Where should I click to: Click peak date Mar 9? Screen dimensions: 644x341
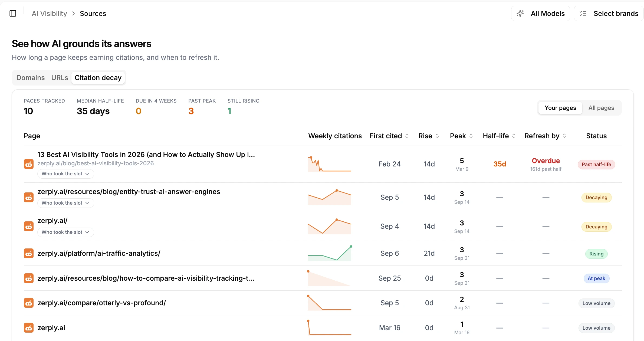coord(462,169)
